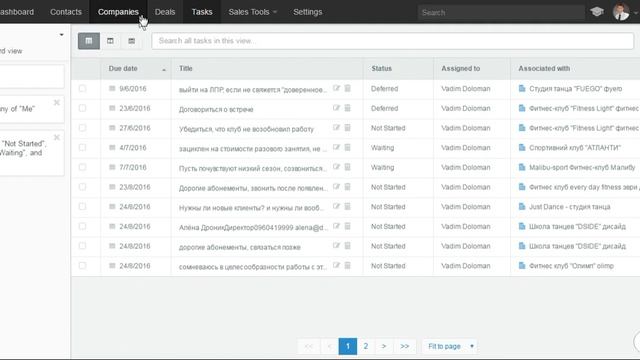Screen dimensions: 640x360
Task: Open task titled Договориться о встрече
Action: (x=216, y=109)
